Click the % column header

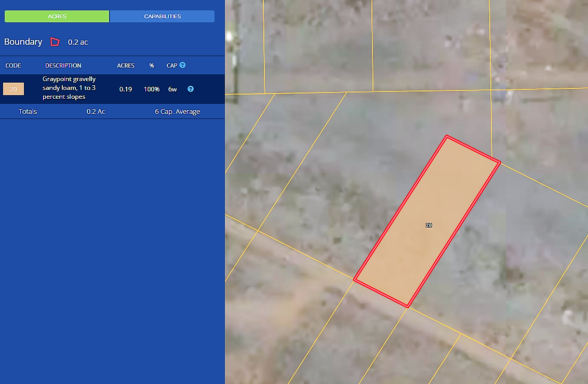coord(152,65)
